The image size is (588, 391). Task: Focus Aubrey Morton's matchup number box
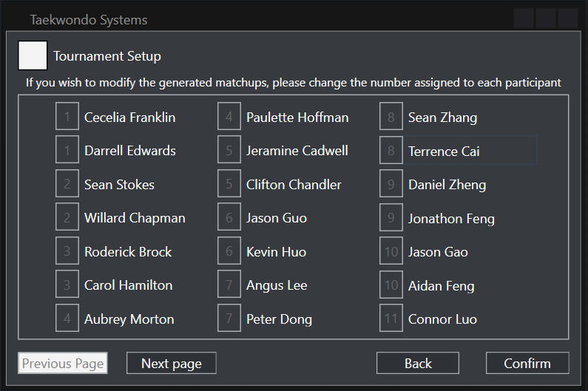tap(67, 319)
